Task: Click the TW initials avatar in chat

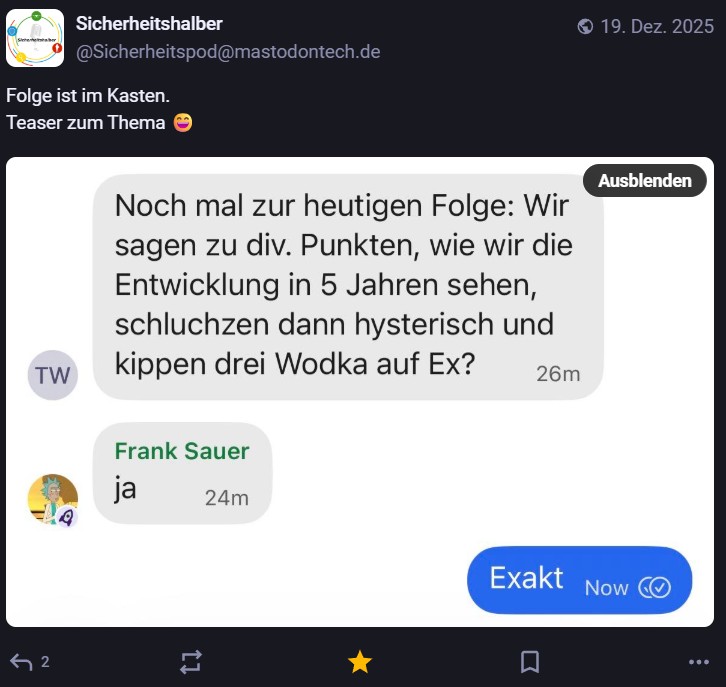Action: coord(53,376)
